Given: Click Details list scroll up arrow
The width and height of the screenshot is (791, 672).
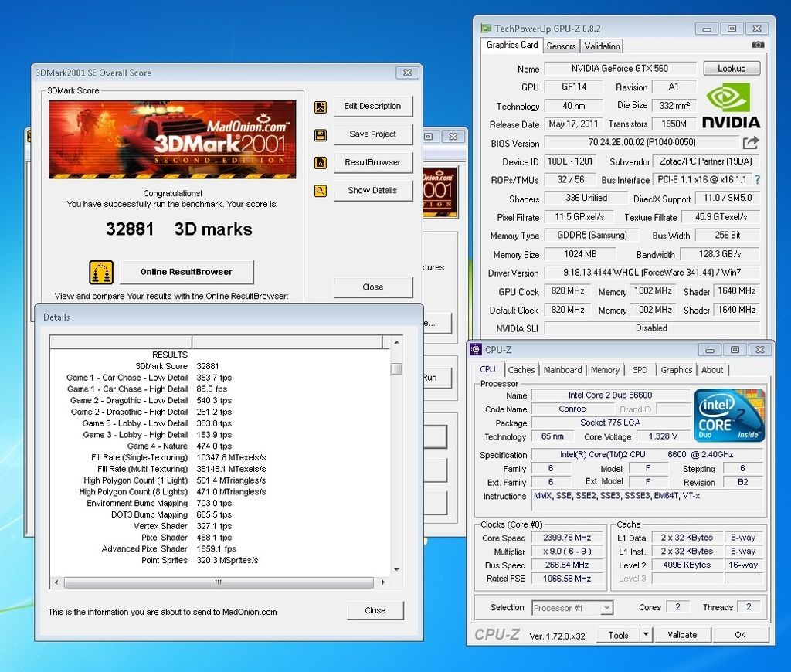Looking at the screenshot, I should (x=397, y=342).
